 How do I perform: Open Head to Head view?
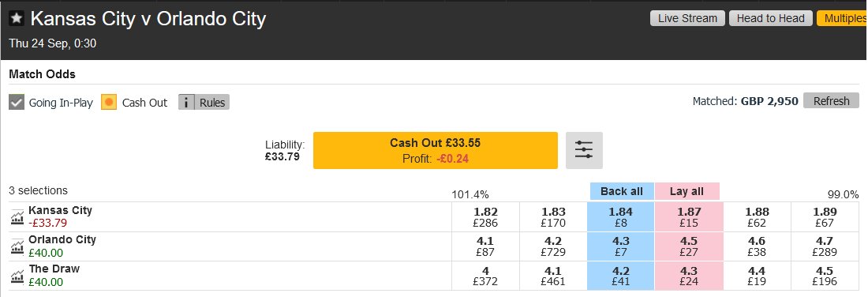[x=770, y=18]
